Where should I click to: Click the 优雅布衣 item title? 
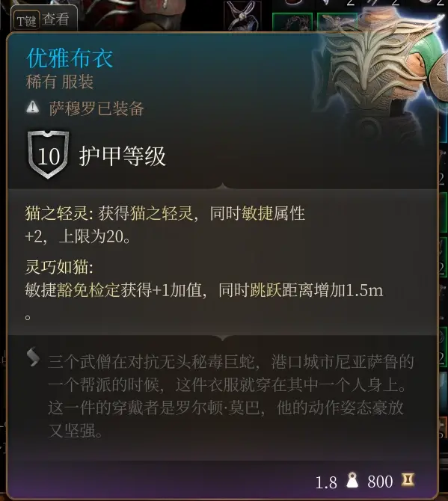pos(70,58)
